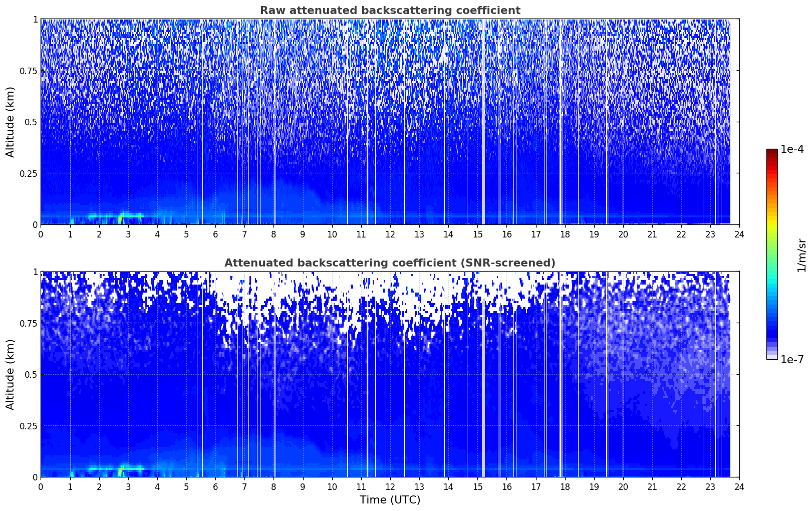Click the 'Time (UTC)' axis label
Image resolution: width=812 pixels, height=511 pixels.
point(390,499)
